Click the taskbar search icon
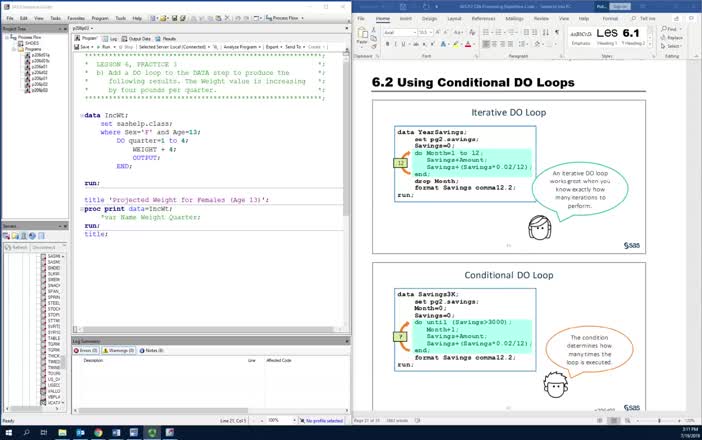Viewport: 702px width, 440px height. pos(26,432)
